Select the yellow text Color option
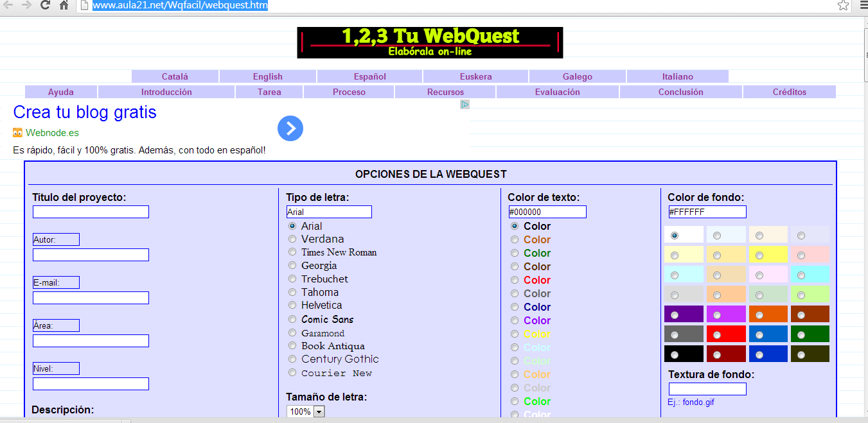The width and height of the screenshot is (868, 423). [515, 334]
